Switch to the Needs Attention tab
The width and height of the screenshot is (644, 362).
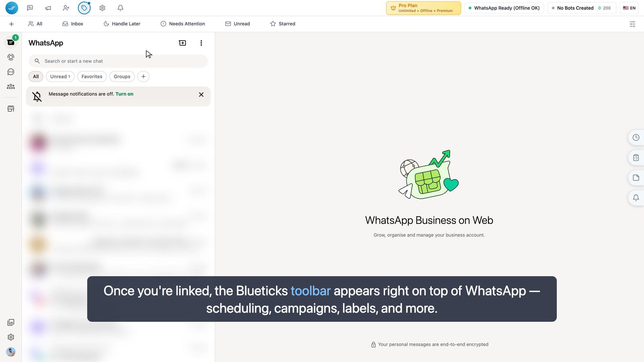pos(183,24)
